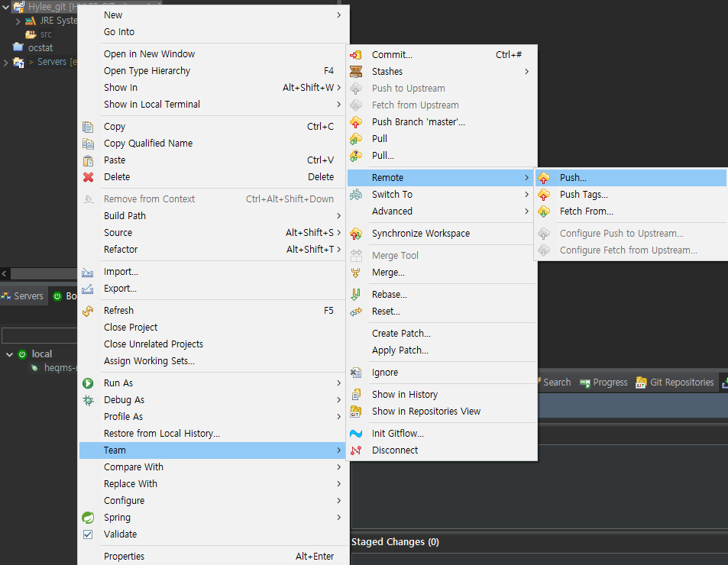This screenshot has height=565, width=728.
Task: Expand the JRE System Library tree node
Action: pos(18,21)
